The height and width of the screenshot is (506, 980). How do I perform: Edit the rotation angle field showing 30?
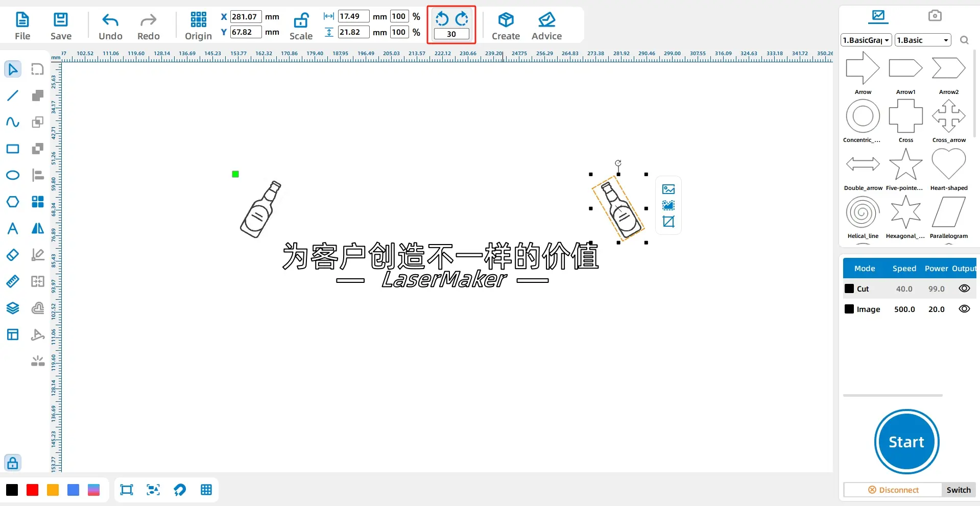(x=451, y=34)
